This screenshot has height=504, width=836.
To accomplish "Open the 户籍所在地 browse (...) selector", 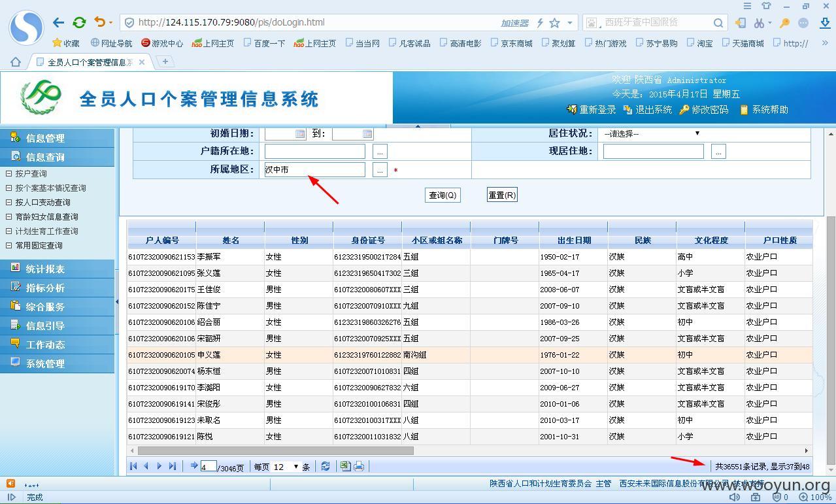I will coord(380,152).
